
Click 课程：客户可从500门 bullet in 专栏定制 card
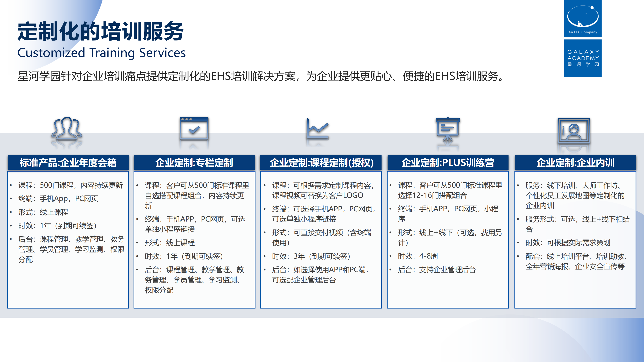tap(197, 195)
